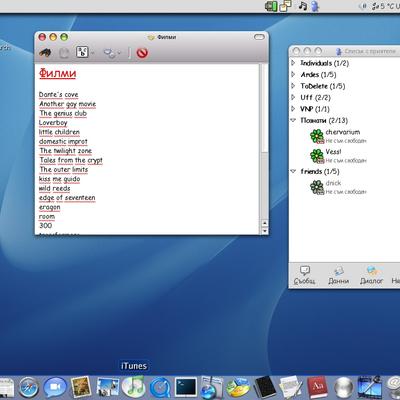Open iTunes from the Dock

tap(133, 387)
